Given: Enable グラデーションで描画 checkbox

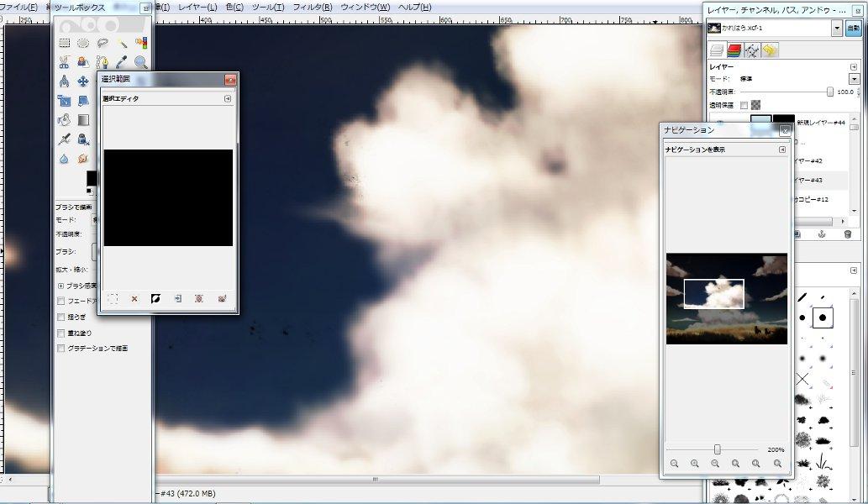Looking at the screenshot, I should [60, 349].
